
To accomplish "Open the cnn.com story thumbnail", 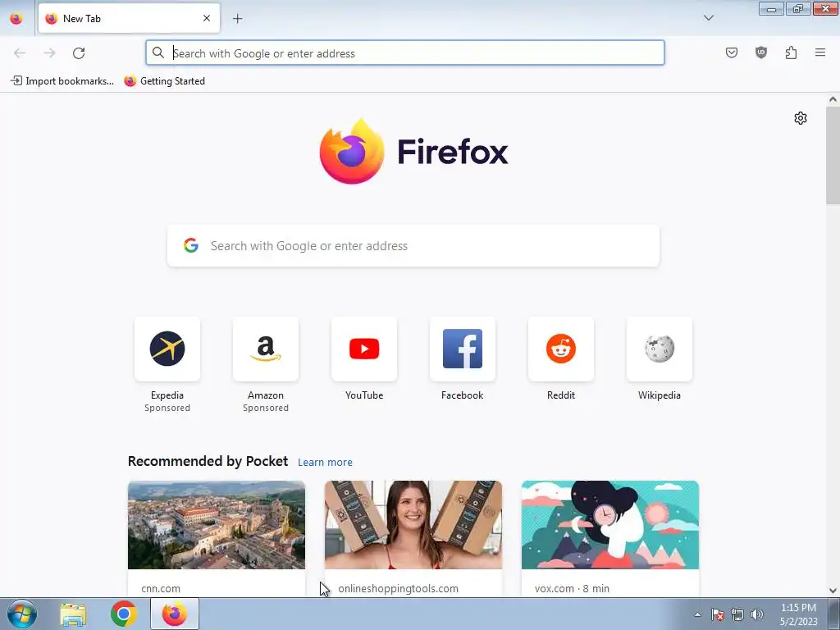I will coord(217,525).
